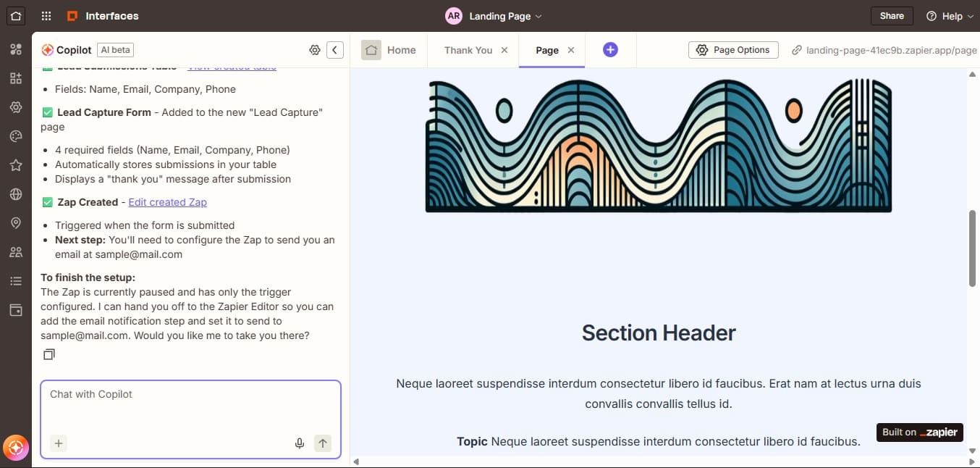
Task: Click the Share button
Action: (891, 15)
